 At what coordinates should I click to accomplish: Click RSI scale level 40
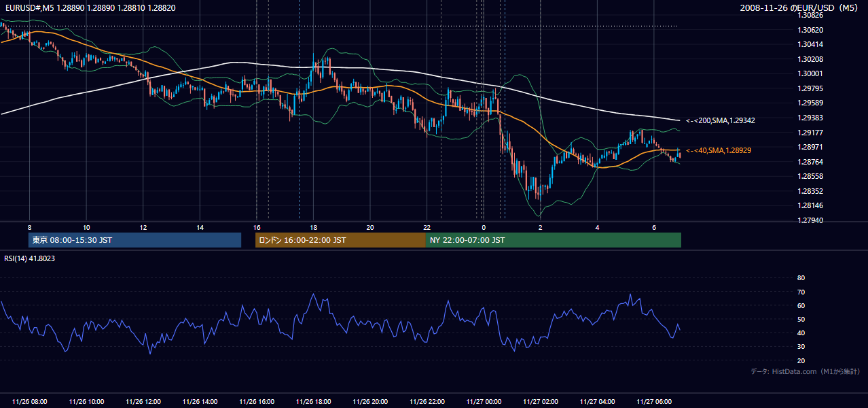801,333
